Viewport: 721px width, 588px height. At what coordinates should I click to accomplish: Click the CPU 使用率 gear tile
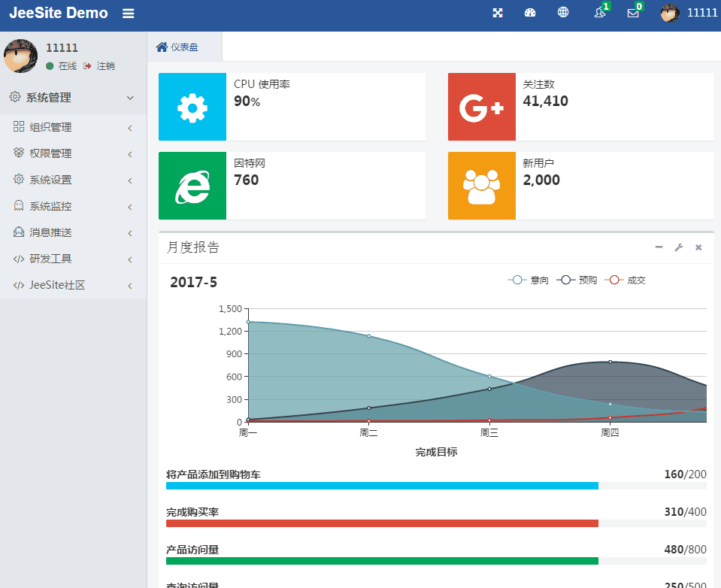192,107
